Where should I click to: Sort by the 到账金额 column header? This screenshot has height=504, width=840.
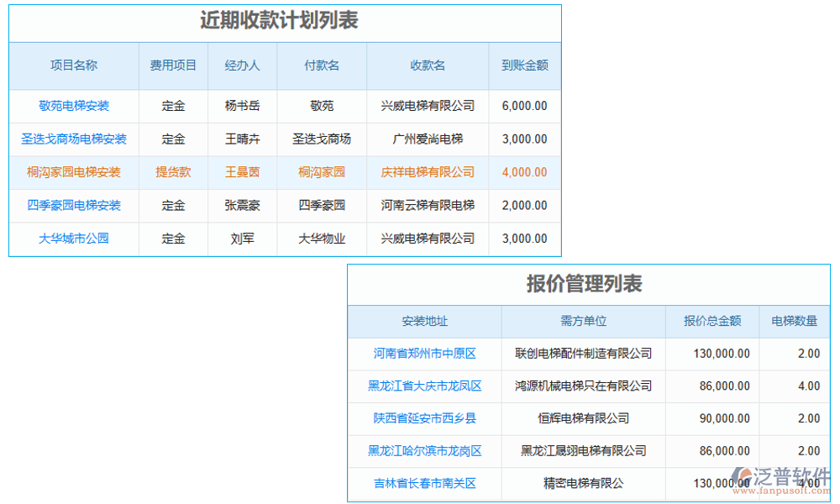pos(524,66)
